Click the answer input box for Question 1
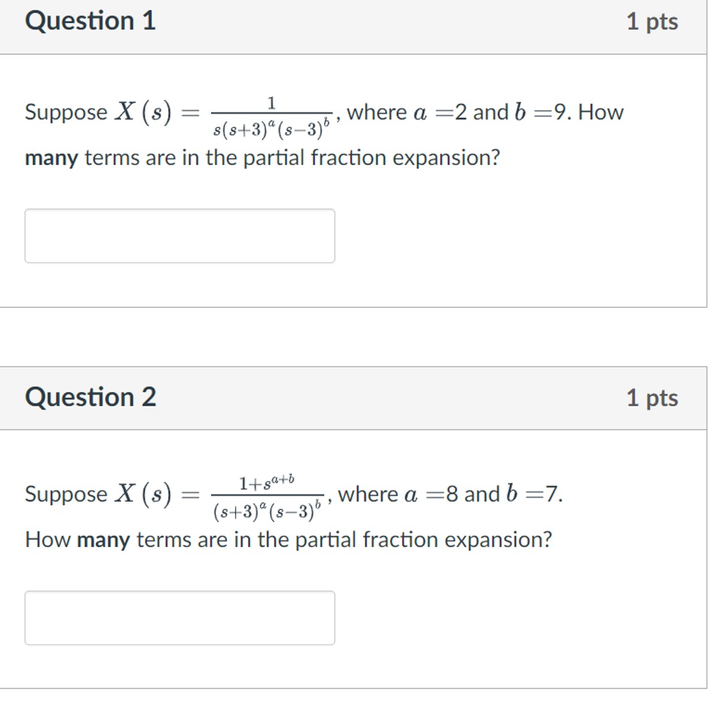Image resolution: width=728 pixels, height=714 pixels. [179, 235]
